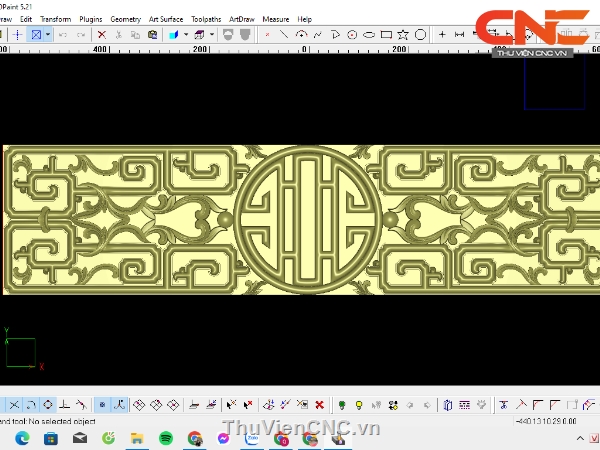
Task: Open the Toolpaths menu
Action: click(x=206, y=19)
